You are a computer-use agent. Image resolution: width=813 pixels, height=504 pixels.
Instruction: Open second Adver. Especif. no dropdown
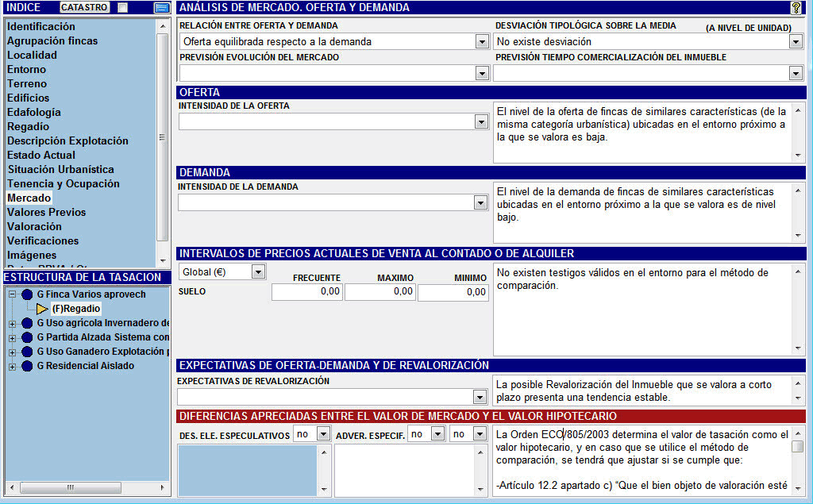(x=480, y=433)
